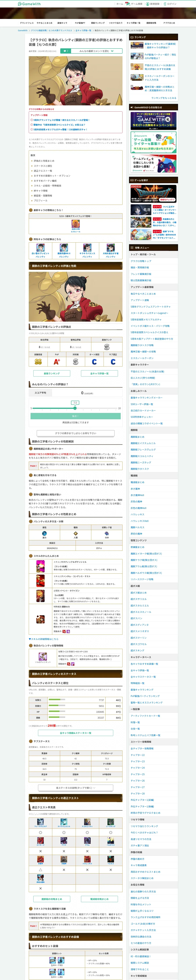Jump to プロフィール in contents
196x980 pixels.
pyautogui.click(x=41, y=200)
